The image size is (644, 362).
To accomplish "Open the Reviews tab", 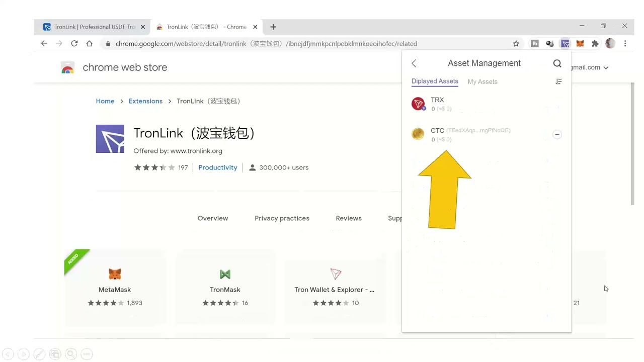I will pyautogui.click(x=349, y=218).
